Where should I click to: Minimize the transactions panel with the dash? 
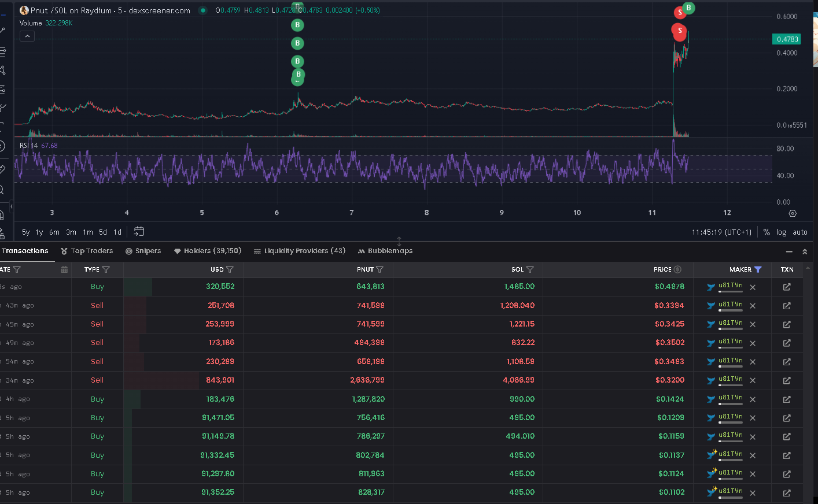pyautogui.click(x=789, y=251)
